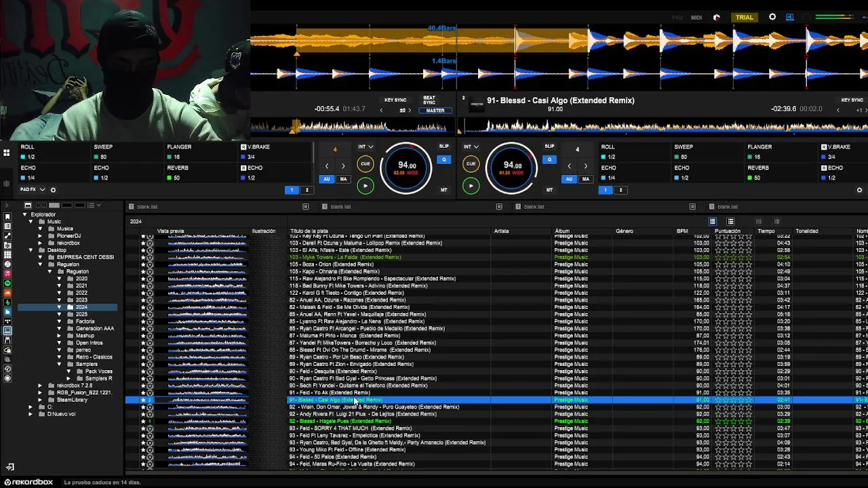The width and height of the screenshot is (868, 488).
Task: Expand the rekordbox 7.2.8 folder
Action: tap(40, 386)
